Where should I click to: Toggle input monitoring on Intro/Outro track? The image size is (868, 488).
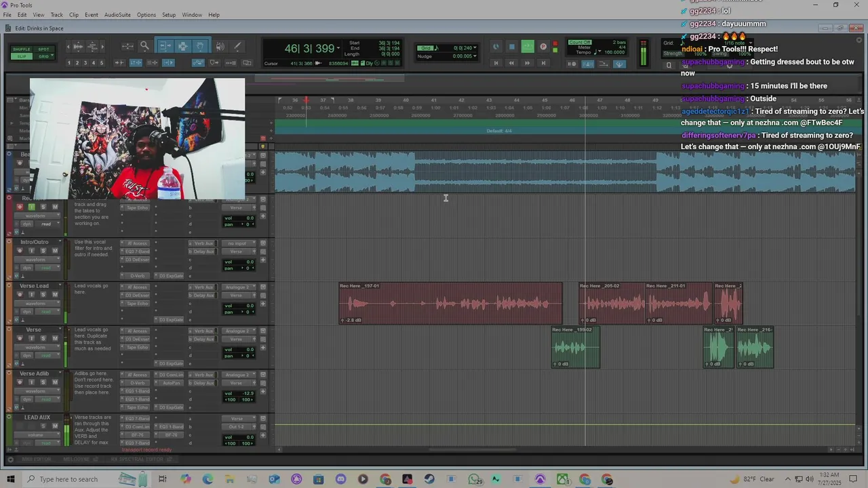tap(31, 251)
